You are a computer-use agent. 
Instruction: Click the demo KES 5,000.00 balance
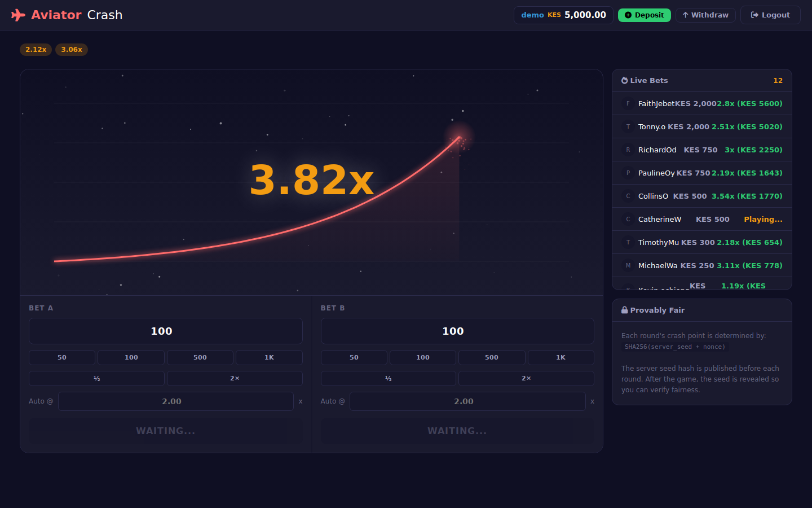pyautogui.click(x=563, y=15)
